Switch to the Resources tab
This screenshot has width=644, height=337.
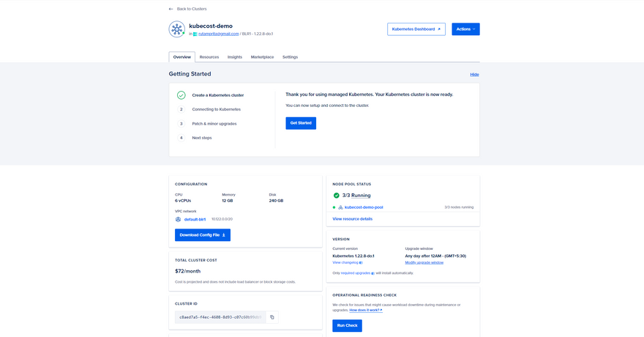coord(209,57)
